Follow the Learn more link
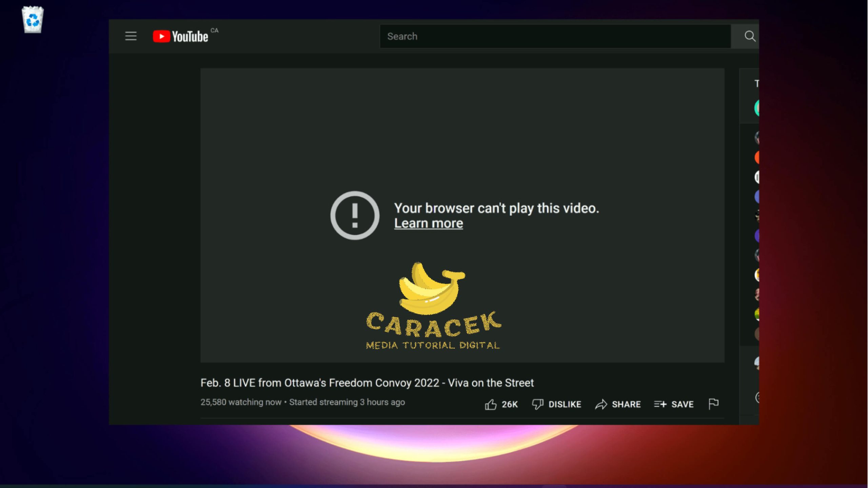The height and width of the screenshot is (488, 868). coord(428,223)
